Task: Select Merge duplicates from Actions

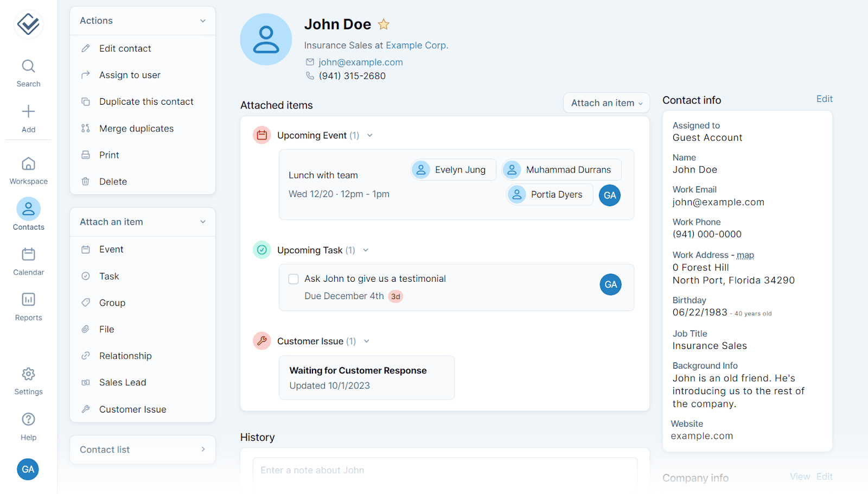Action: tap(136, 128)
